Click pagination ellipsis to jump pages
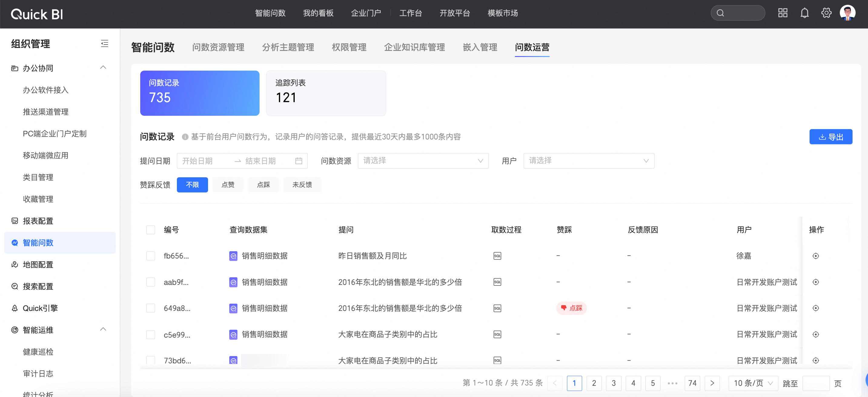 672,383
